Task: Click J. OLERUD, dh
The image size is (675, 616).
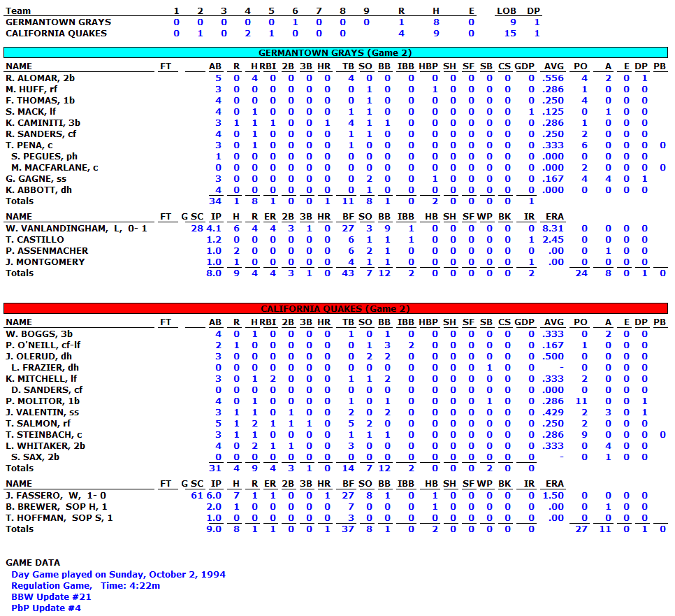Action: pos(38,357)
